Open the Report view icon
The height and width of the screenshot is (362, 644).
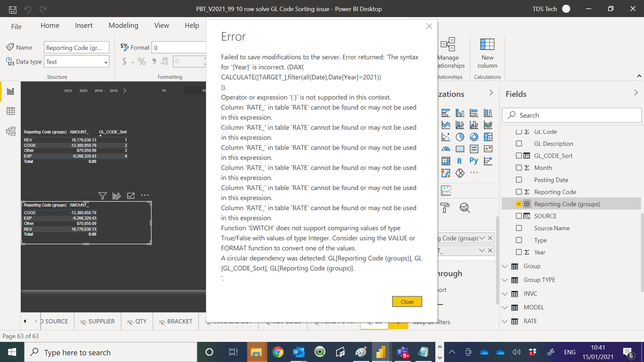[x=11, y=91]
